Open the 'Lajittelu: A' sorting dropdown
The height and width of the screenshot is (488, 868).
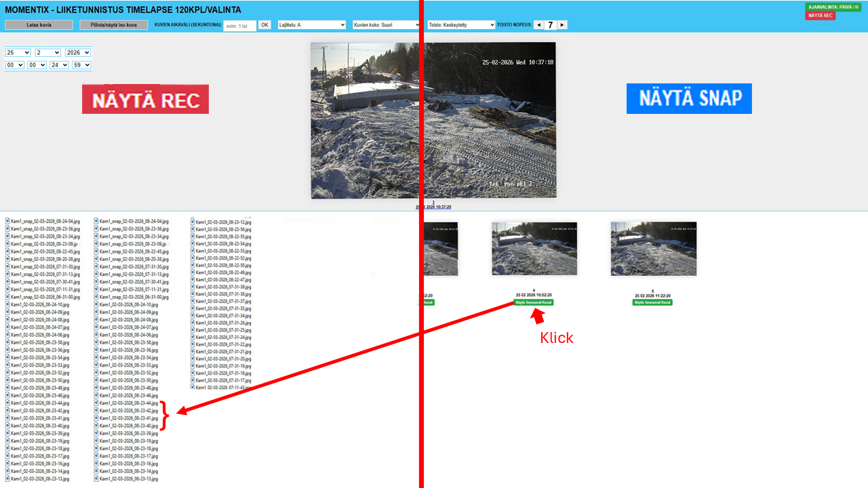(x=312, y=25)
